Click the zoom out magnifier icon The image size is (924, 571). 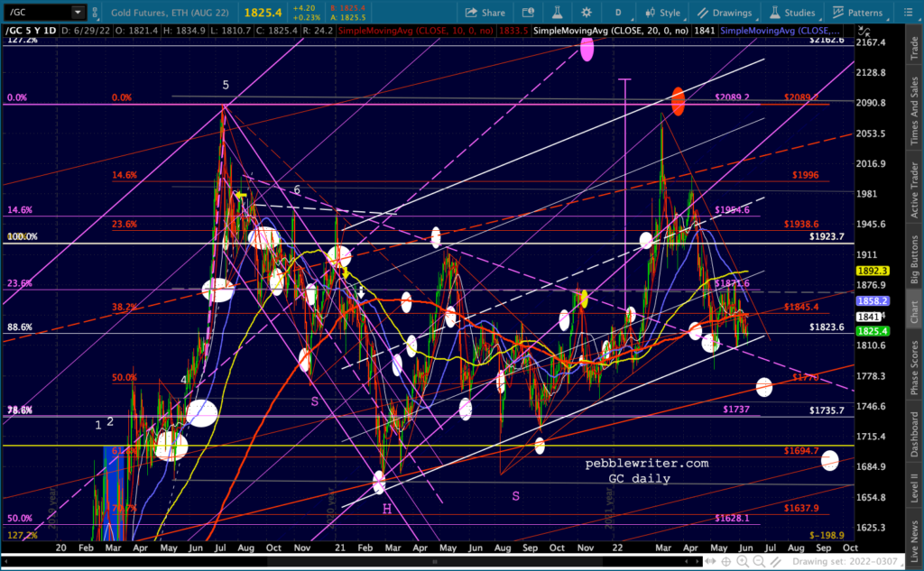(x=760, y=562)
